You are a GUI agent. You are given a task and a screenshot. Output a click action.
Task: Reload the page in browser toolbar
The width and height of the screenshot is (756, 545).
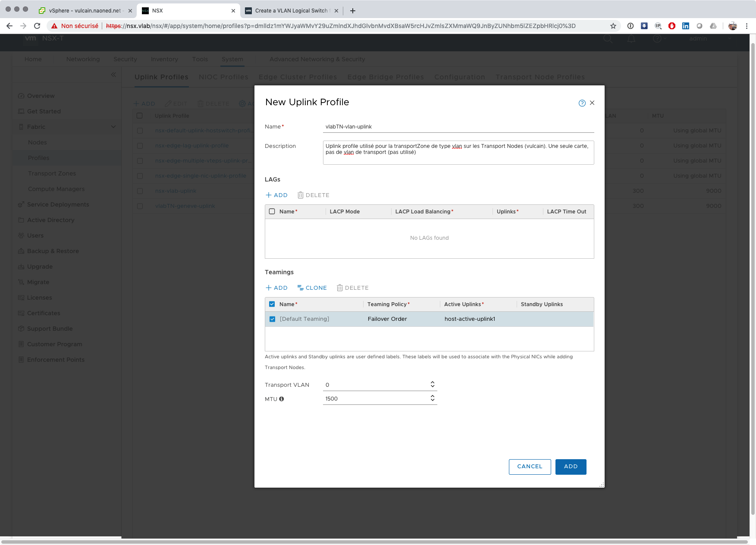[37, 26]
